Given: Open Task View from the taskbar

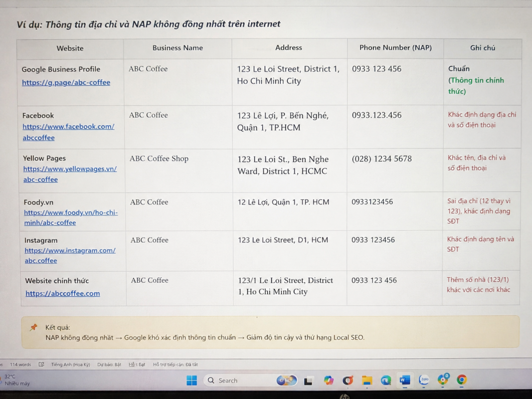Looking at the screenshot, I should point(308,381).
